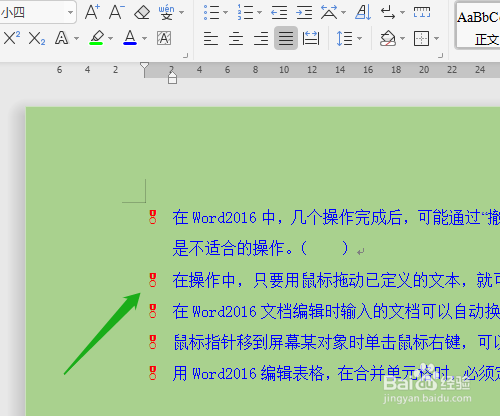
Task: Click the text line starting 在操作中
Action: 336,280
